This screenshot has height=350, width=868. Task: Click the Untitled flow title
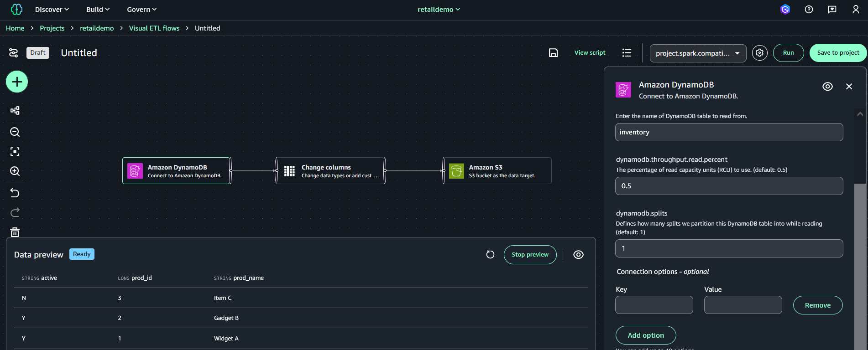79,53
